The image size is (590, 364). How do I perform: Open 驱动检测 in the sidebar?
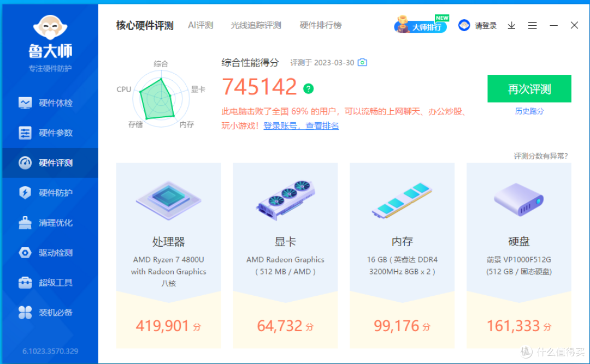[x=50, y=252]
